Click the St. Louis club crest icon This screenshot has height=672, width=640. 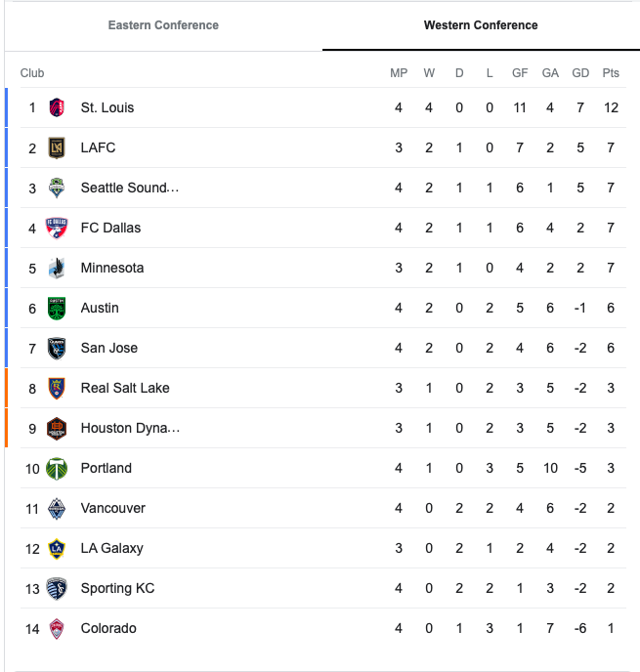click(x=57, y=107)
